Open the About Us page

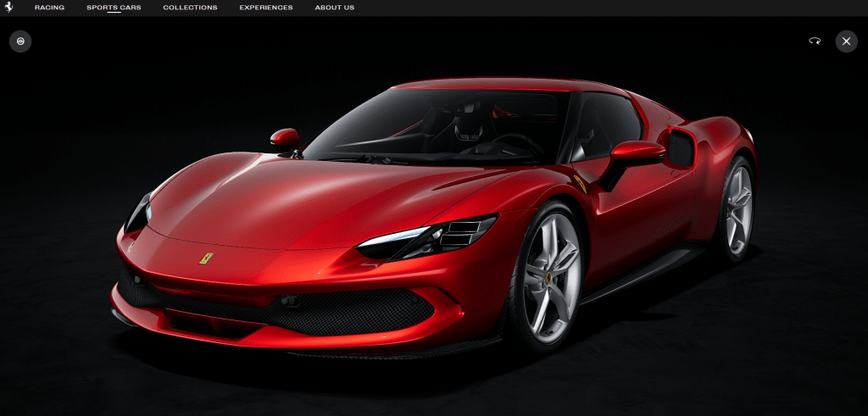pyautogui.click(x=335, y=8)
